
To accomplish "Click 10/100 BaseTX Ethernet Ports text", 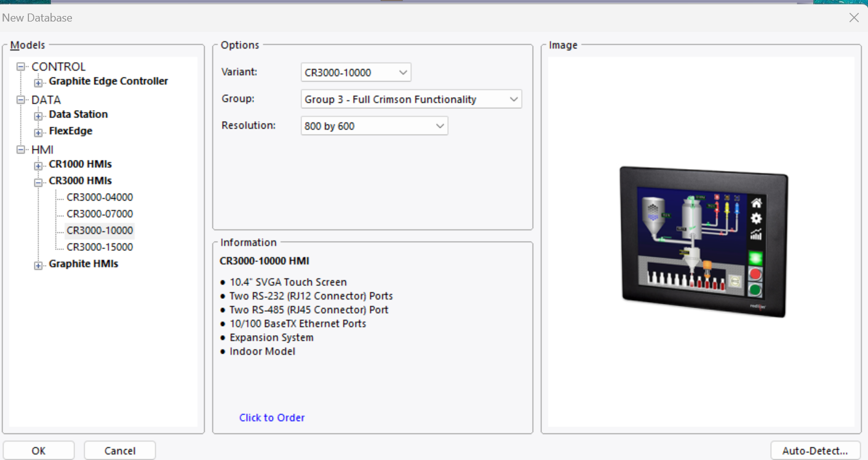I will coord(298,323).
